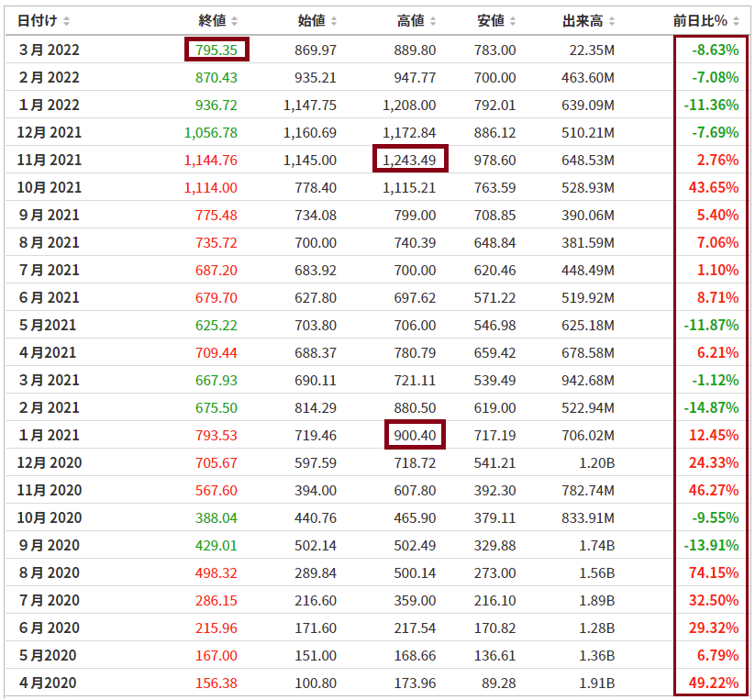Select low value 329.88
755x700 pixels.
click(494, 545)
